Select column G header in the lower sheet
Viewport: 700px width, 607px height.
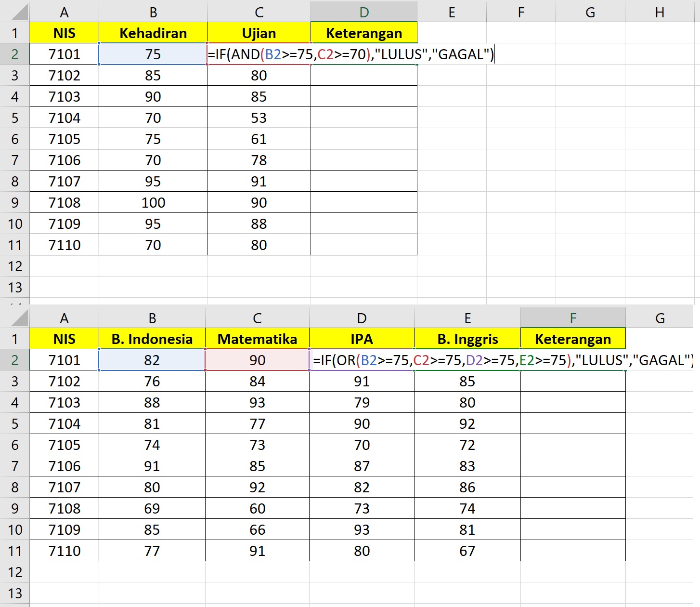pos(660,318)
